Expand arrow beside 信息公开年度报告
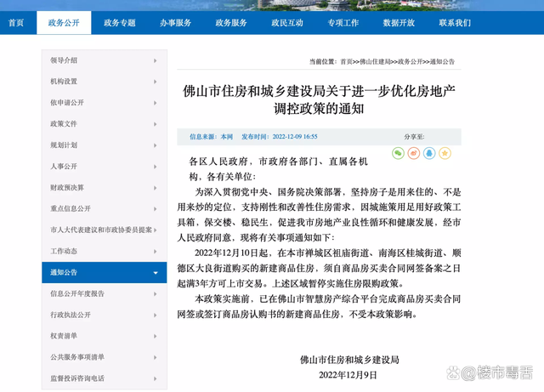The width and height of the screenshot is (544, 392). (155, 294)
